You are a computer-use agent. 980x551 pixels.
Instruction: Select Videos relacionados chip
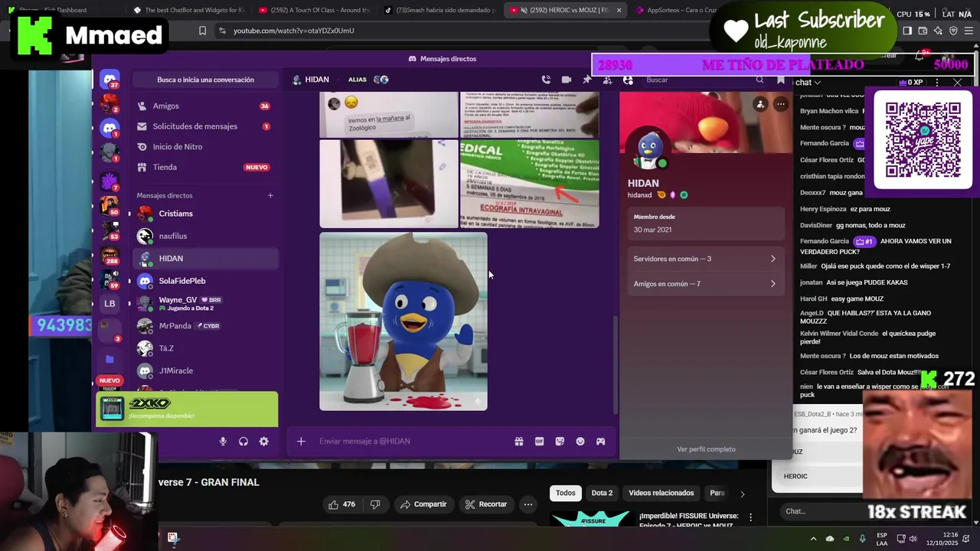click(x=661, y=494)
